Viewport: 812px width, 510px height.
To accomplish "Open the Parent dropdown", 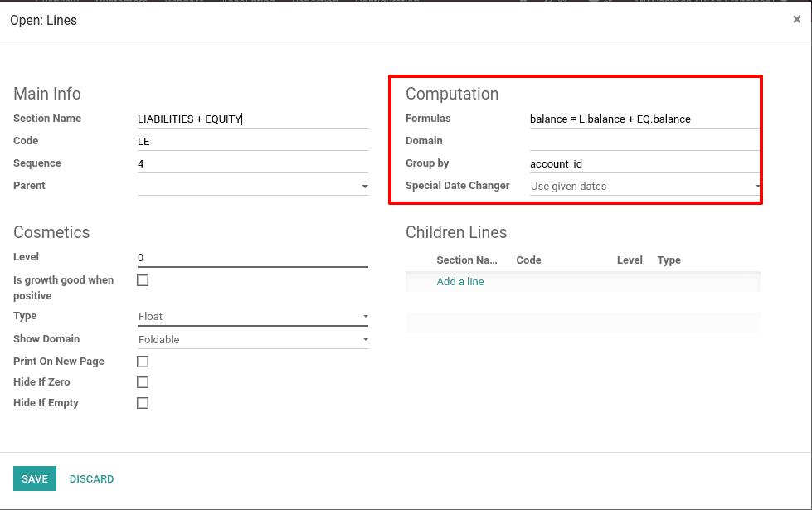I will 253,186.
